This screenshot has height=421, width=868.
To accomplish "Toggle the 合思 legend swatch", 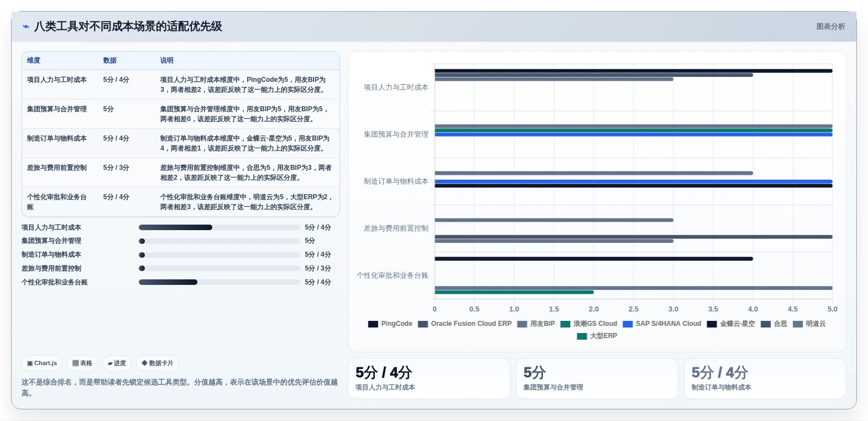I will click(x=766, y=324).
